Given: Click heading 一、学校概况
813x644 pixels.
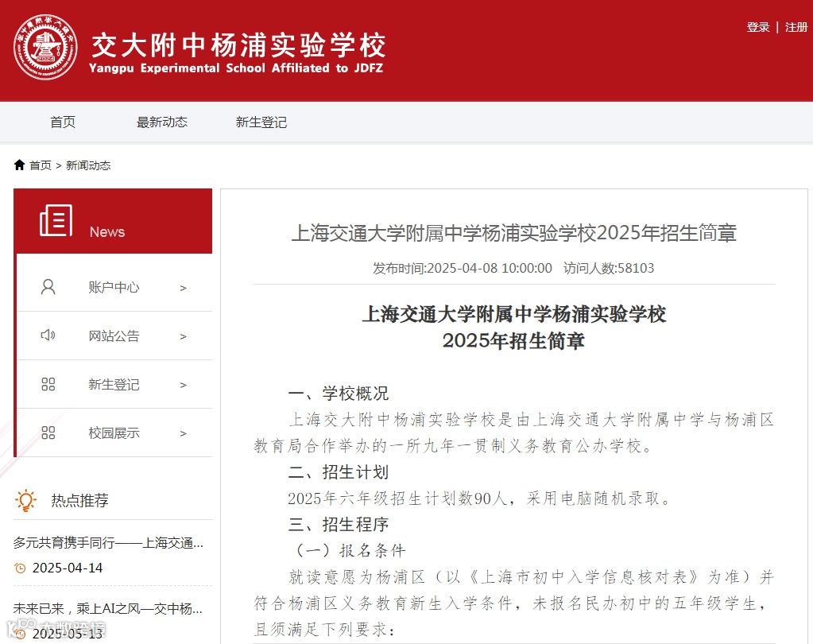Looking at the screenshot, I should click(x=338, y=393).
